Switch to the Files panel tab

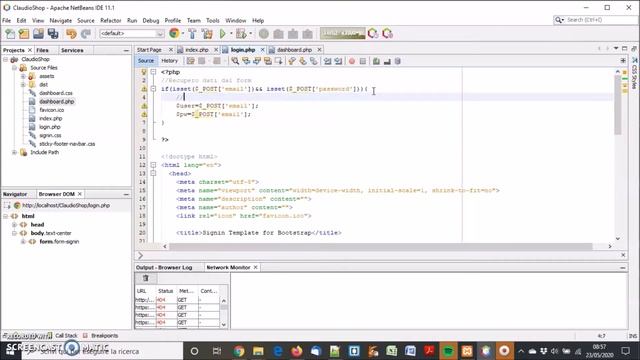42,50
